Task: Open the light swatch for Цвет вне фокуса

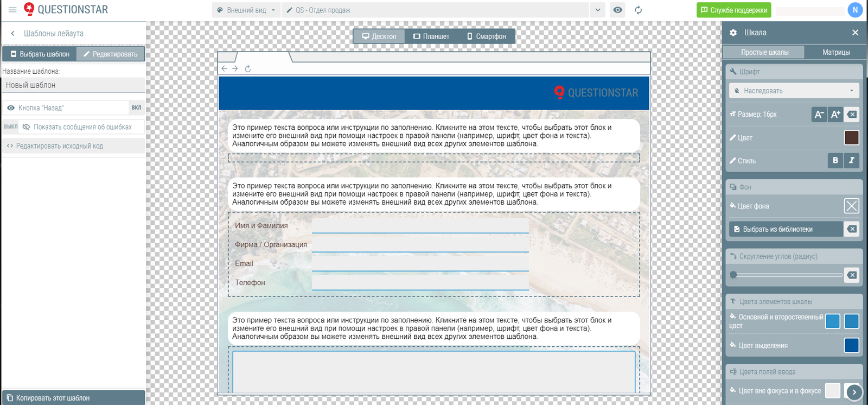Action: (x=833, y=390)
